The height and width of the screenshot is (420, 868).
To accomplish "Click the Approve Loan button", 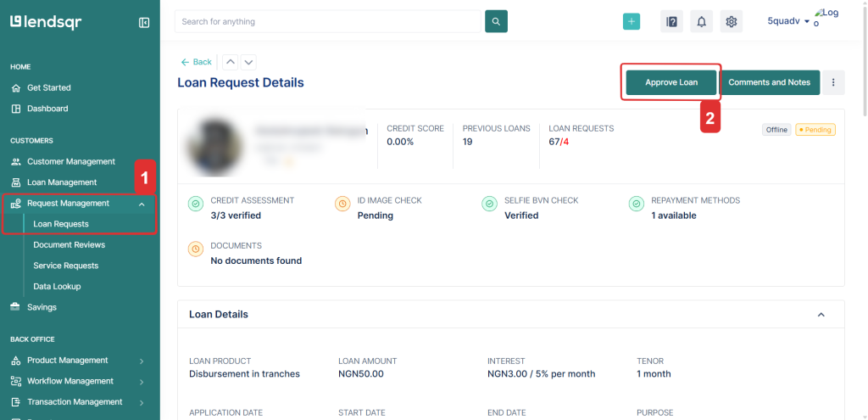I will point(671,82).
